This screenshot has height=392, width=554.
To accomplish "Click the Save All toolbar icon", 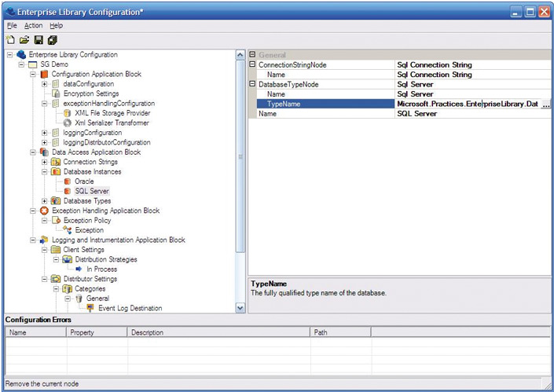I will tap(52, 39).
